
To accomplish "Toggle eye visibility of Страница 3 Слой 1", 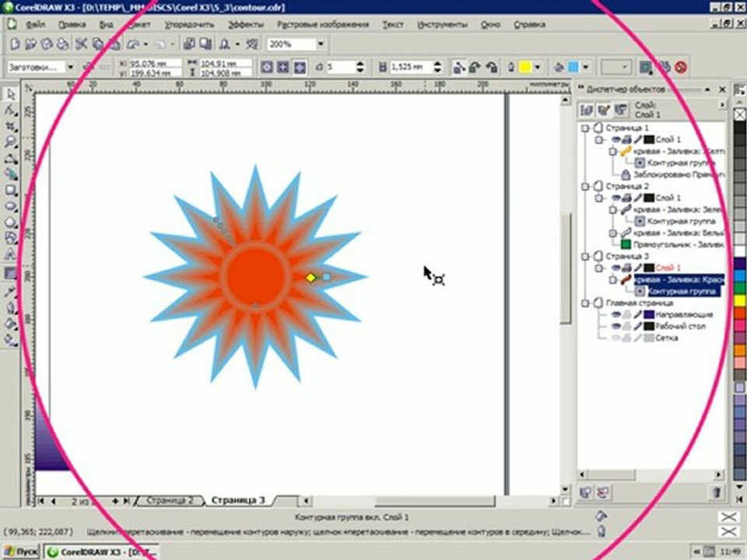I will click(x=615, y=268).
